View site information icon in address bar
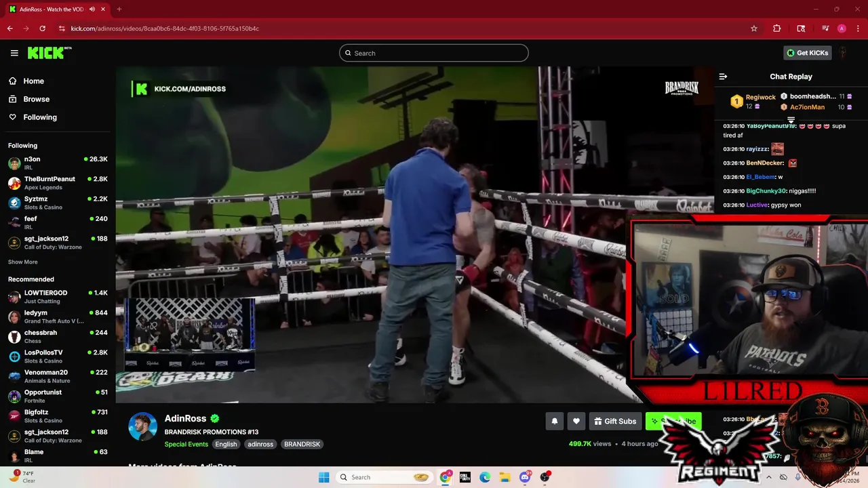The image size is (868, 488). pyautogui.click(x=62, y=28)
